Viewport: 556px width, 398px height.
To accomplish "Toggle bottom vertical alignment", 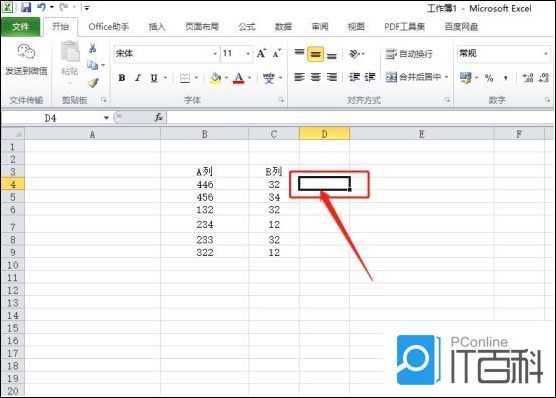I will [x=332, y=55].
